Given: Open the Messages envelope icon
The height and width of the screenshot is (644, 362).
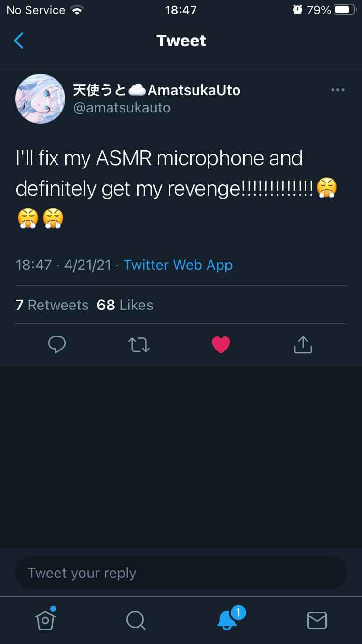Looking at the screenshot, I should pyautogui.click(x=317, y=620).
